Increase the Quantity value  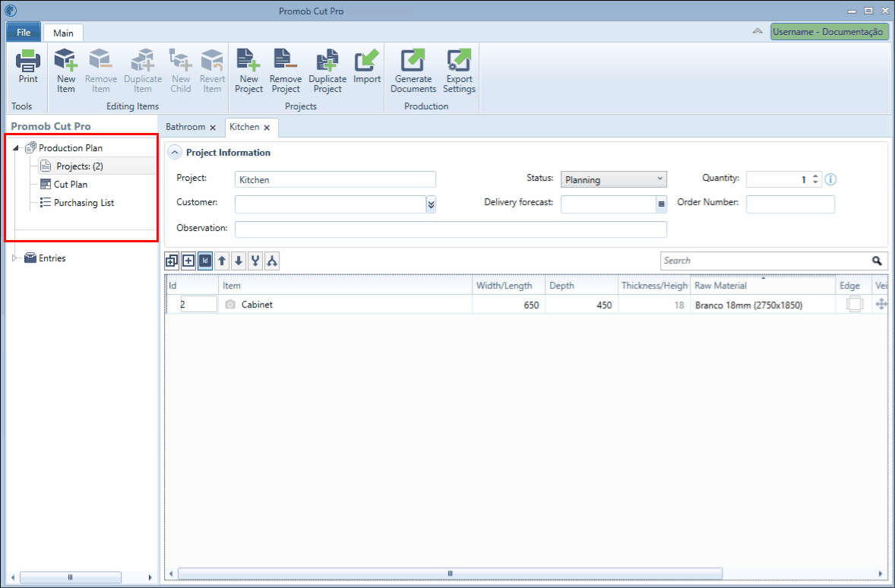816,175
